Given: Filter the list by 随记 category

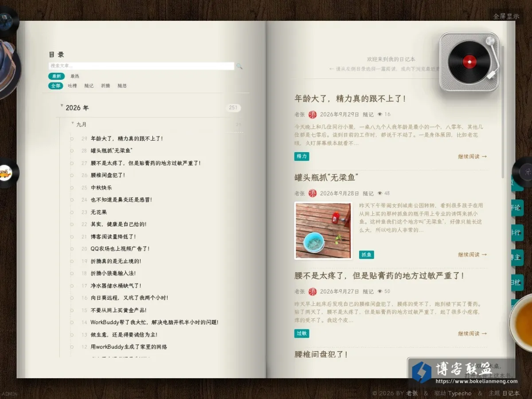Looking at the screenshot, I should [89, 86].
